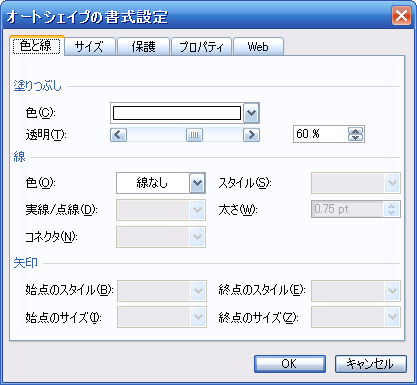The width and height of the screenshot is (417, 385).
Task: Open the 終点のスタイル(E) dropdown
Action: (x=356, y=291)
